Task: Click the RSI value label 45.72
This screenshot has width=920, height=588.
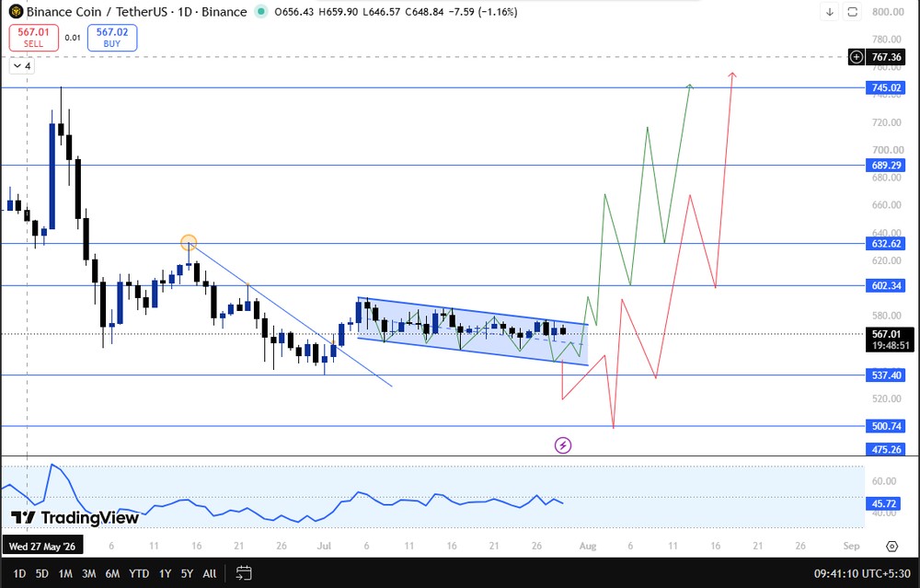Action: 884,503
